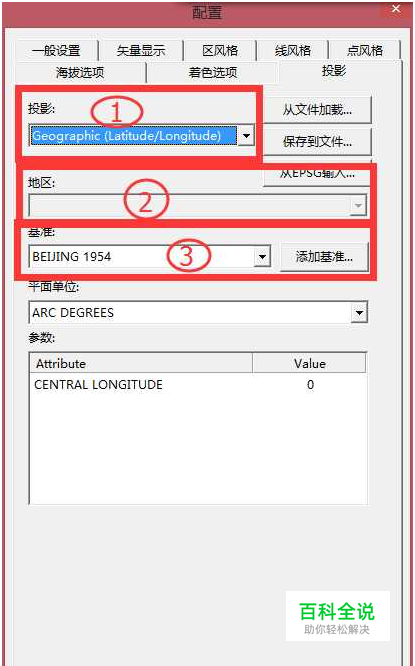
Task: Select the CENTRAL LONGITUDE attribute row
Action: [198, 384]
